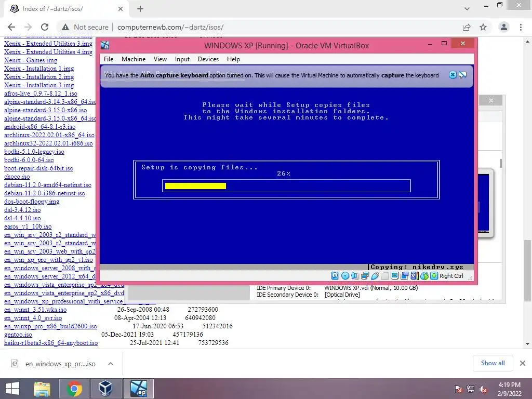Click the CPU virtualization icon in VirtualBox status bar
Screen dimensions: 532x399
414,276
